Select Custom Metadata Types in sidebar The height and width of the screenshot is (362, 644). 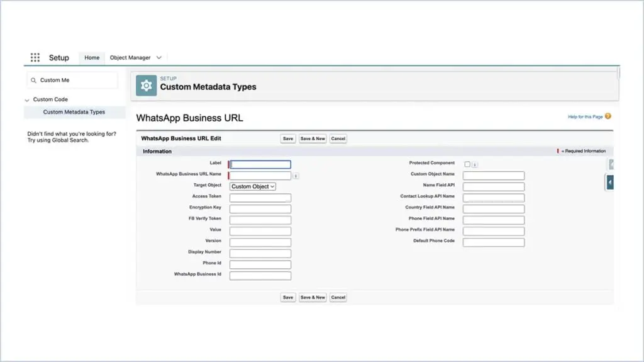[74, 112]
